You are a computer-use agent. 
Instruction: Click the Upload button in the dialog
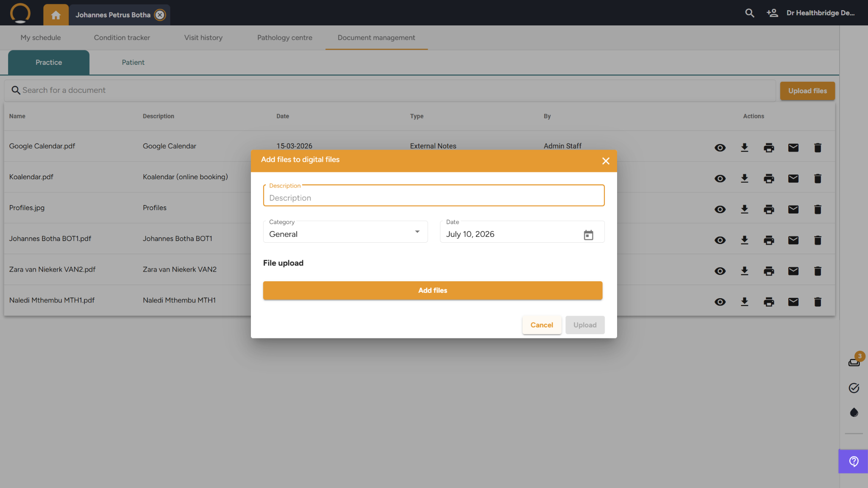tap(585, 325)
